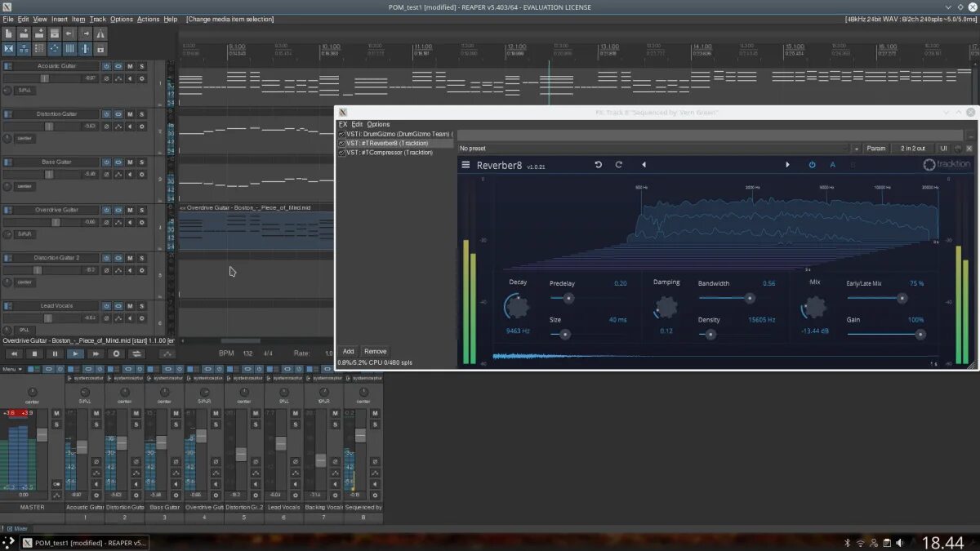Viewport: 980px width, 551px height.
Task: Click the Bluetooth icon in the system tray
Action: (x=846, y=543)
